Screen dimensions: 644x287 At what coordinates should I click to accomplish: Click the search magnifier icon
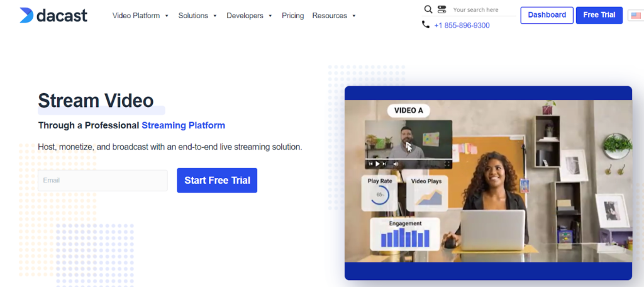[x=428, y=9]
